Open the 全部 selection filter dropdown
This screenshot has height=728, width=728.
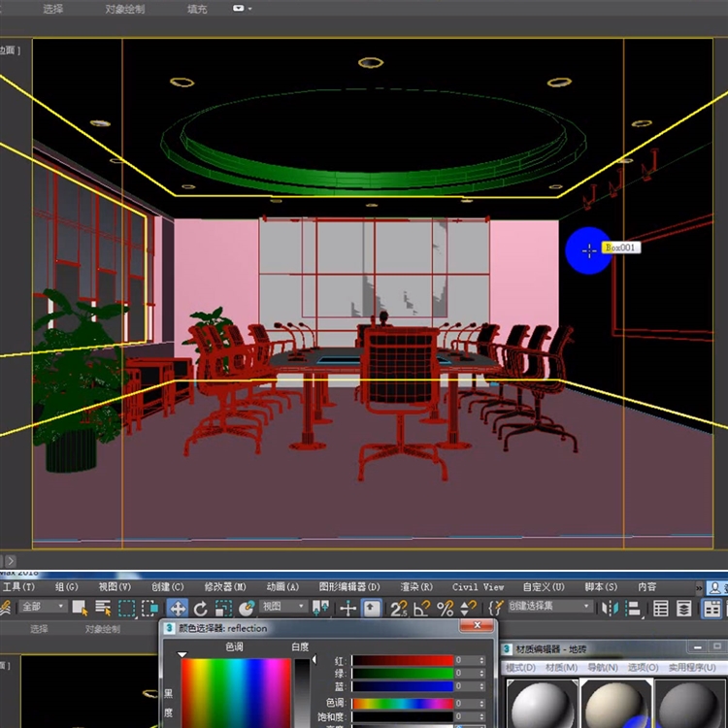tap(43, 607)
